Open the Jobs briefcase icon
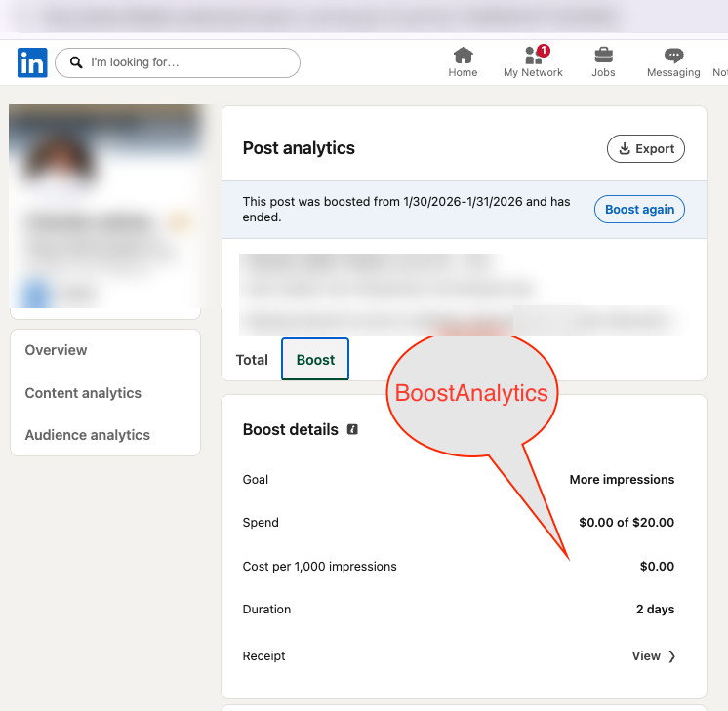 [603, 56]
